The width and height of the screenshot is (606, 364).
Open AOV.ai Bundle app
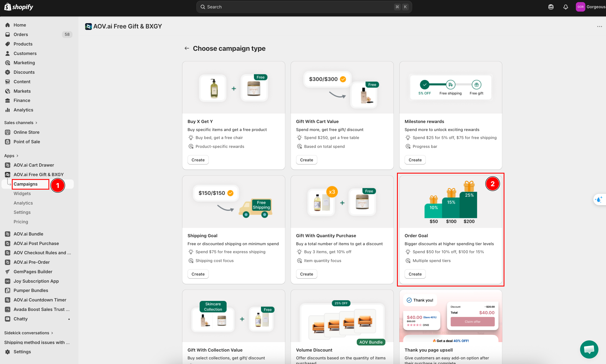pyautogui.click(x=28, y=234)
